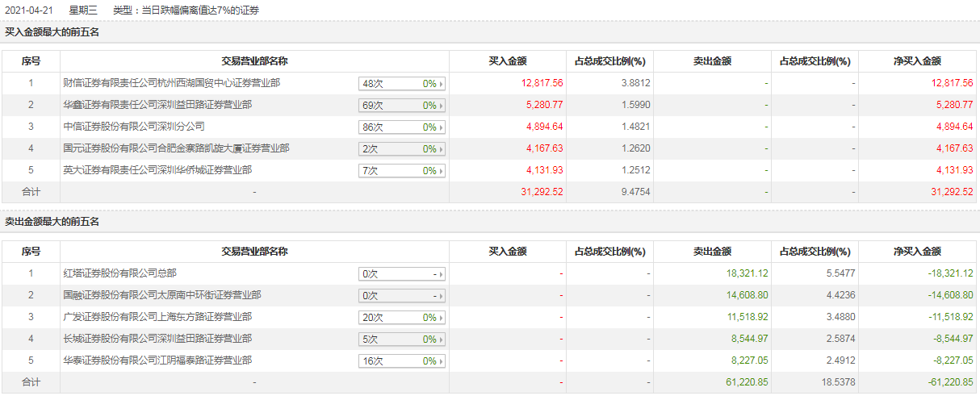Open 华泰证券江阴福泰路证券营业部 link
Screen dimensions: 980x400
point(157,360)
